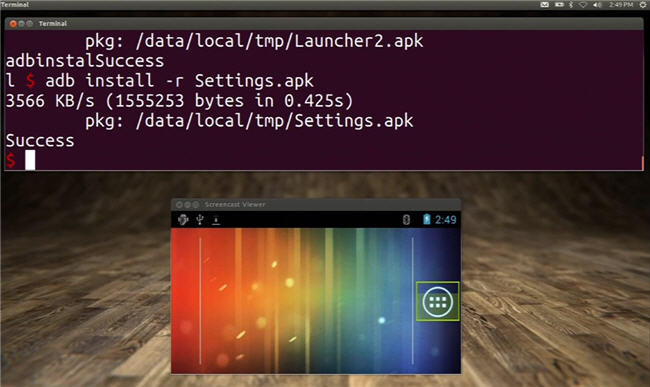The height and width of the screenshot is (387, 650).
Task: Open the system gear menu in top panel
Action: [x=643, y=5]
